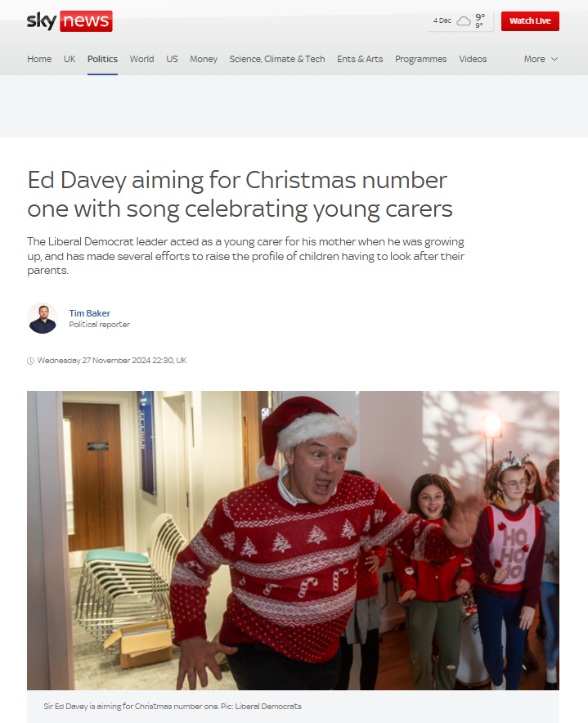Screen dimensions: 588x723
Task: Open the More navigation dropdown
Action: [x=541, y=59]
